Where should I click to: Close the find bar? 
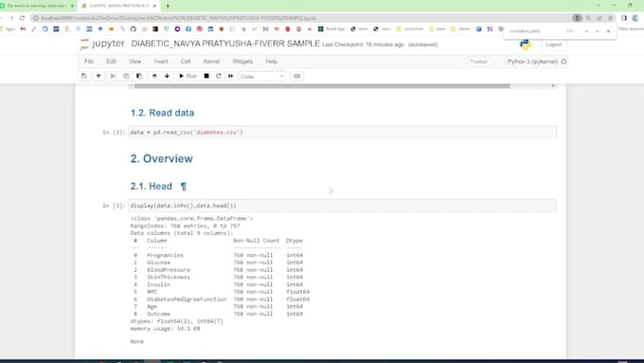608,31
